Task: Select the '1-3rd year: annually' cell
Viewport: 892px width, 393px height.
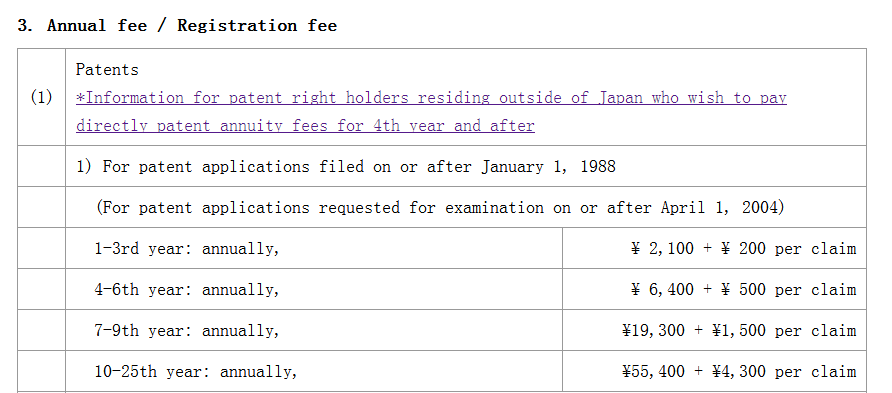Action: pyautogui.click(x=314, y=249)
